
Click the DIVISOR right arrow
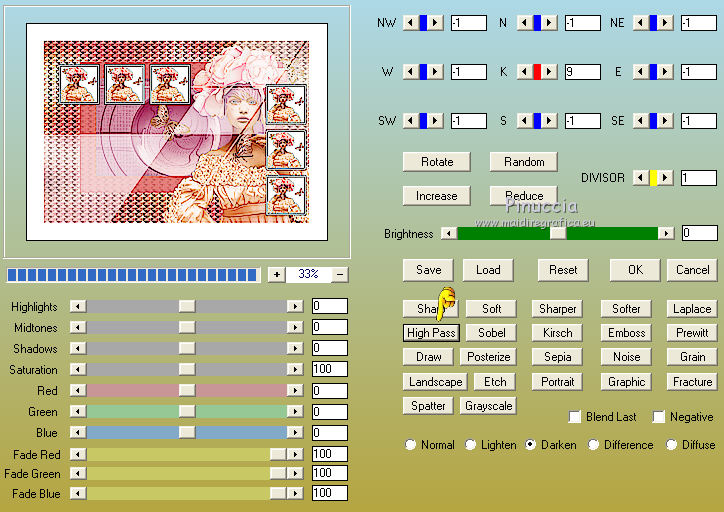pyautogui.click(x=665, y=178)
